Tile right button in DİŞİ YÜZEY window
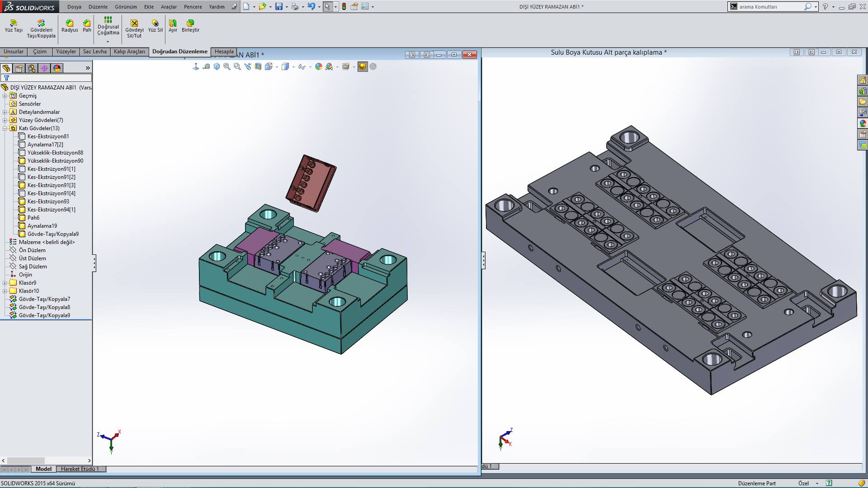Screen dimensions: 868x488 coord(427,55)
